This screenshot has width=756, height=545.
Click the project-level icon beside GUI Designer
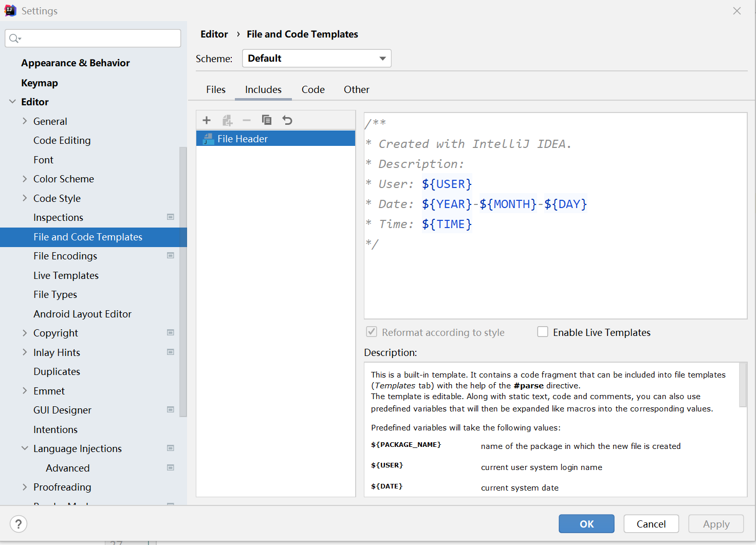[x=171, y=410]
